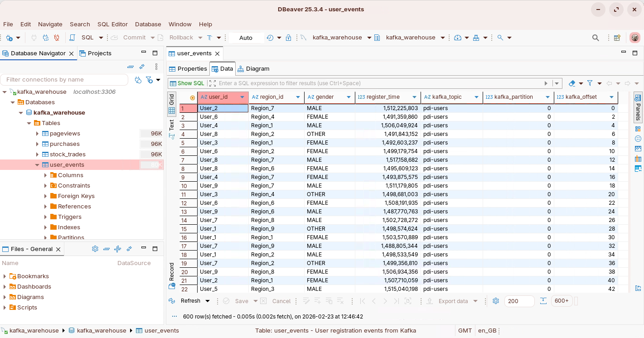Click the New Connection plug icon
This screenshot has height=338, width=644.
pyautogui.click(x=10, y=38)
